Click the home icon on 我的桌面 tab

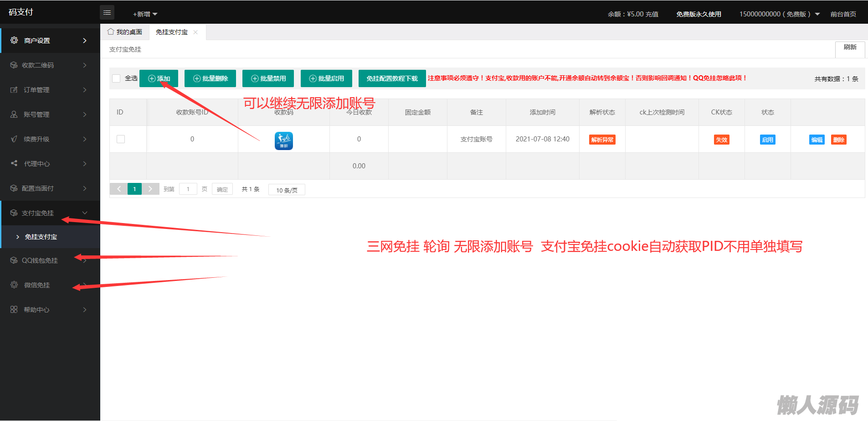point(111,32)
